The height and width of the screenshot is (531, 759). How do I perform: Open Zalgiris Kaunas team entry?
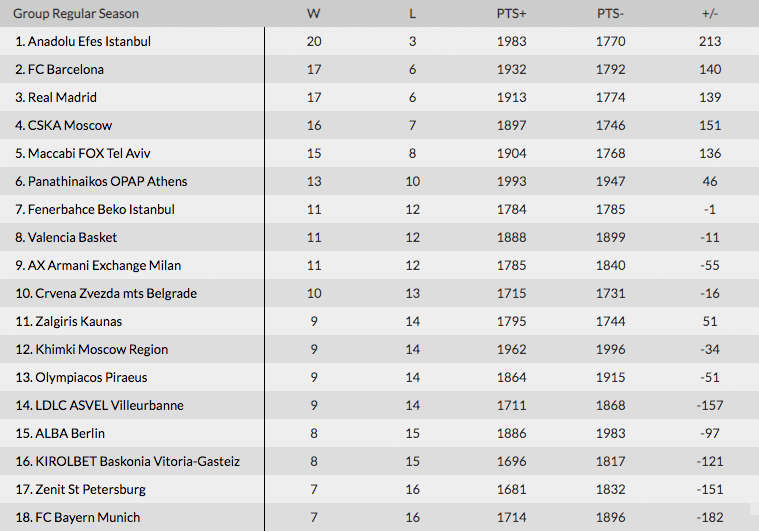point(68,322)
